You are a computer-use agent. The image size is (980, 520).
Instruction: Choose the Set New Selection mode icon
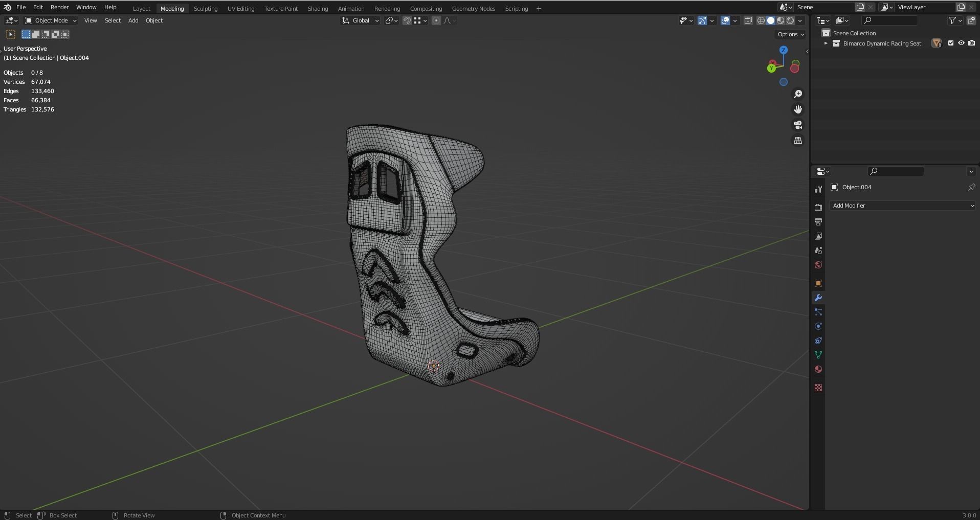(26, 34)
